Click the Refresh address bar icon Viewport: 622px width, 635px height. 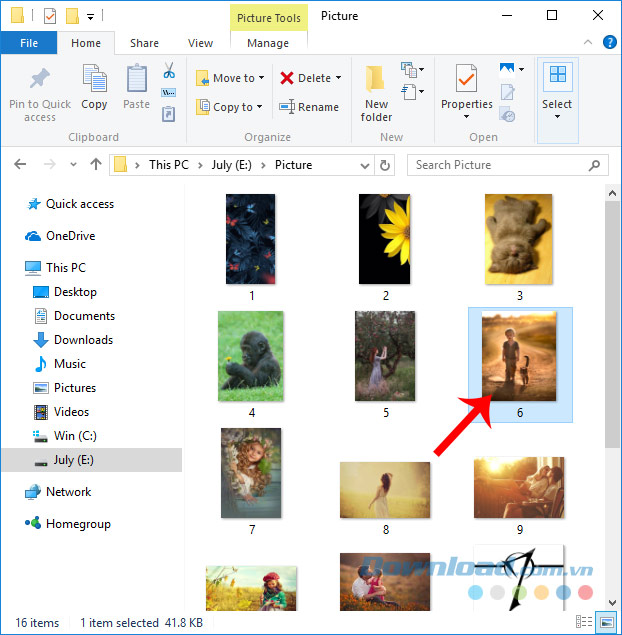pyautogui.click(x=384, y=165)
